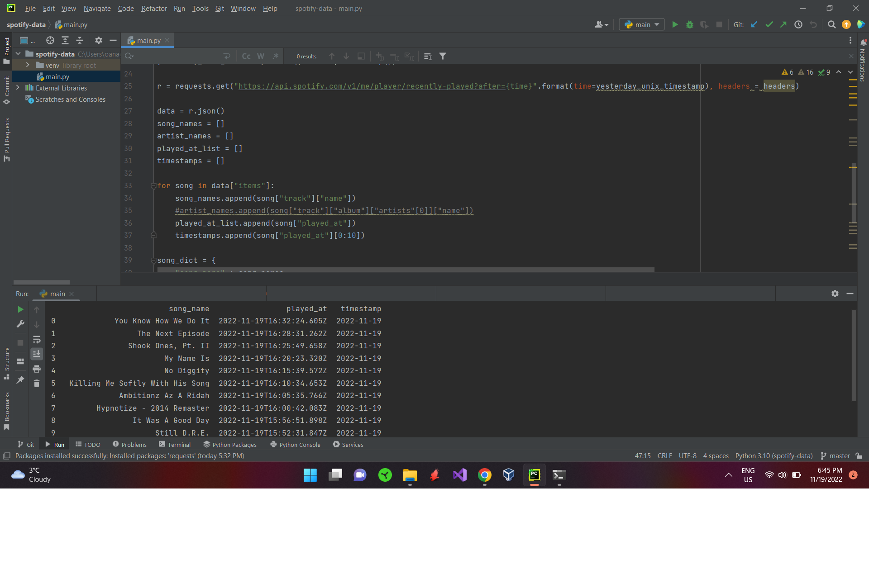Toggle whole Words matching in search
Image resolution: width=869 pixels, height=588 pixels.
click(261, 56)
